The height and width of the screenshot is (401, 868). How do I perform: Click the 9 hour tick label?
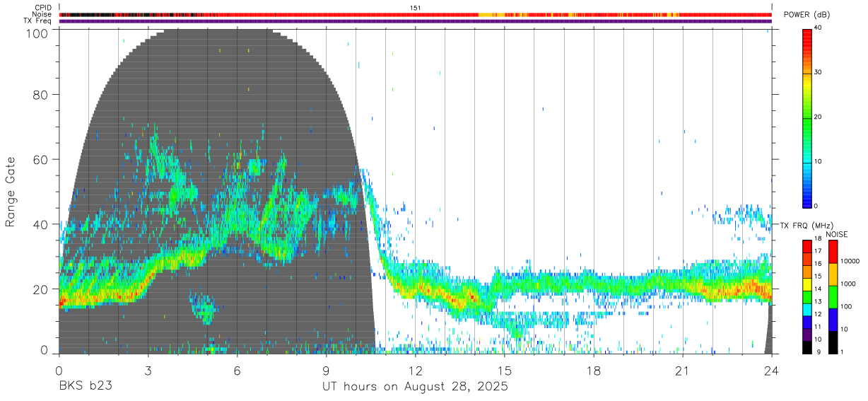point(327,370)
